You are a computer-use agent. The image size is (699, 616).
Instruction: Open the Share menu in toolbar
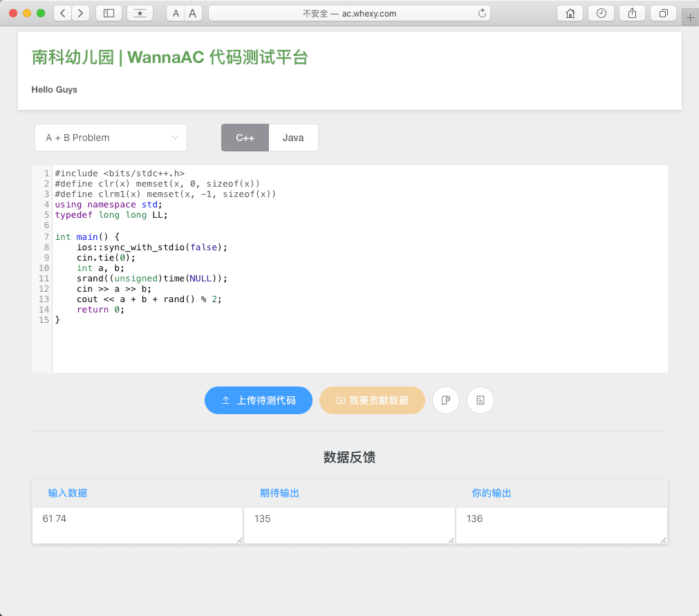click(x=632, y=13)
